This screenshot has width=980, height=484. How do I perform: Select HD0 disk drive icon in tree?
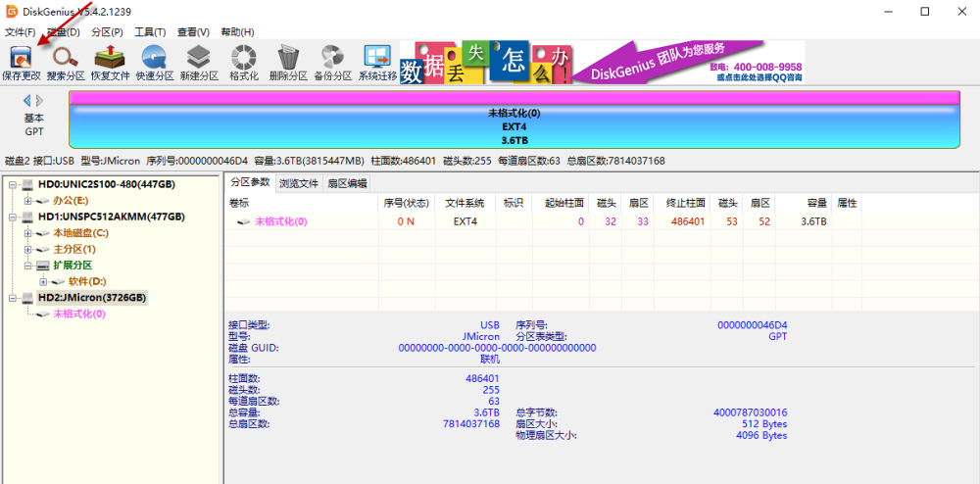27,184
